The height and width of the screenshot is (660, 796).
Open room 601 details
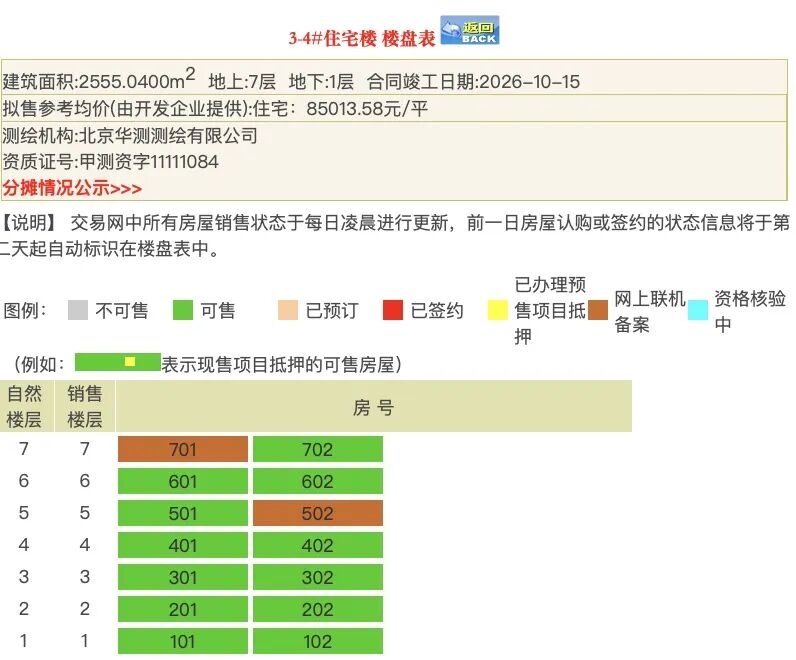(183, 482)
